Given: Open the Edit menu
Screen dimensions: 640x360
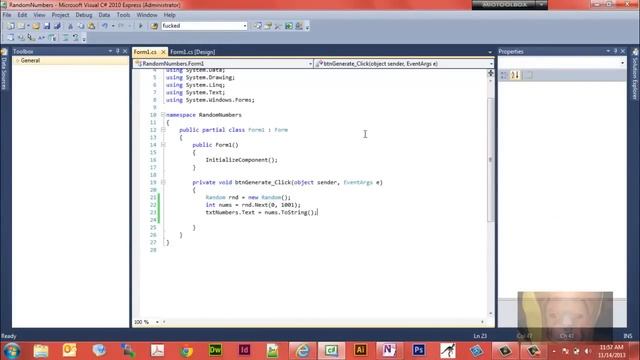Looking at the screenshot, I should pos(22,15).
